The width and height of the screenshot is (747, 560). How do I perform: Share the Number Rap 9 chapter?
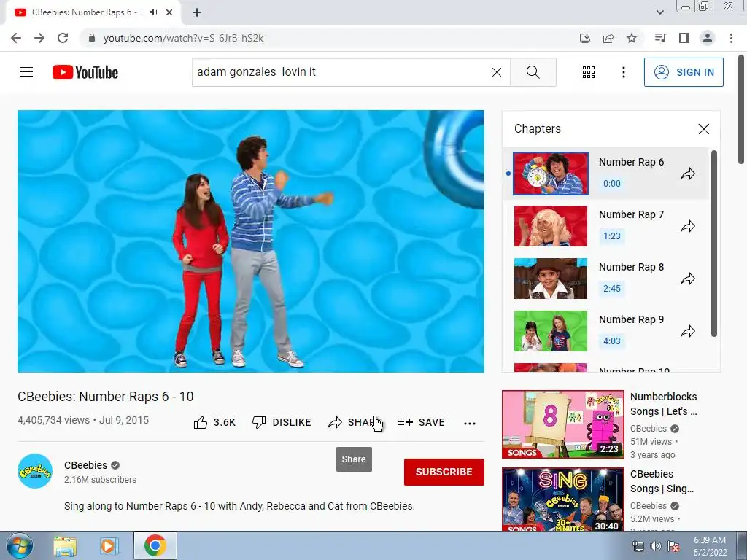(687, 331)
